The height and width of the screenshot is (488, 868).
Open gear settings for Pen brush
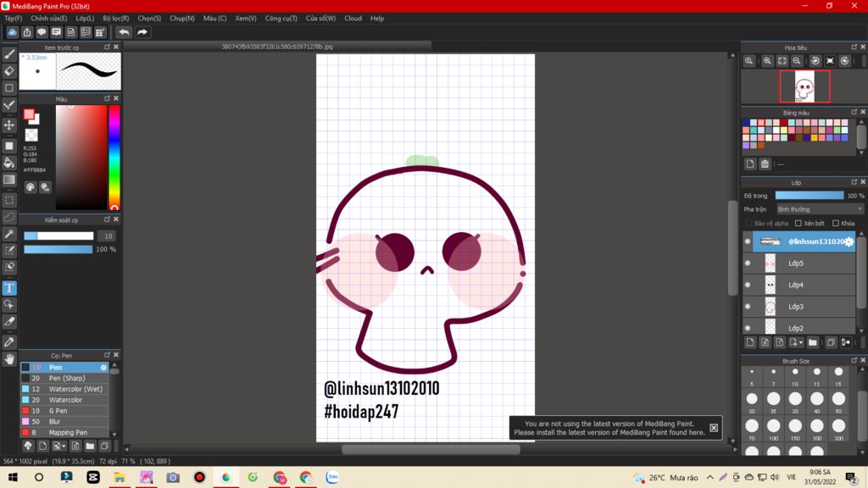click(x=103, y=368)
